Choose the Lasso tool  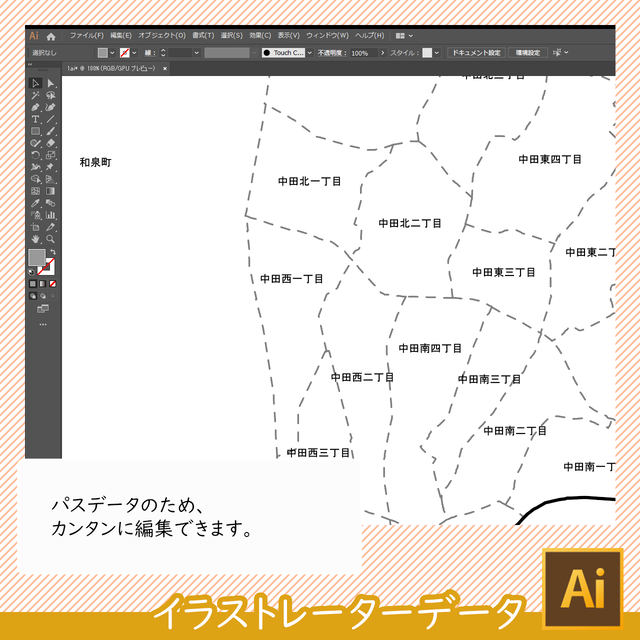click(51, 96)
